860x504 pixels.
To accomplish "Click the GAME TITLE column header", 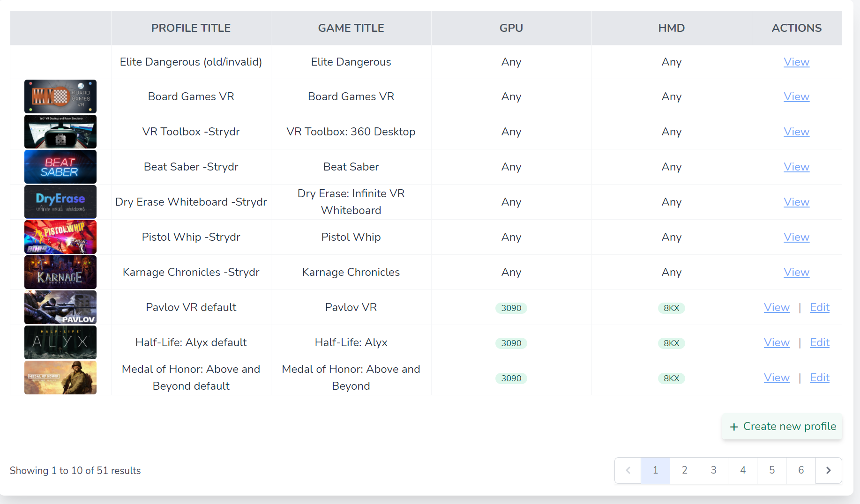I will click(x=351, y=28).
